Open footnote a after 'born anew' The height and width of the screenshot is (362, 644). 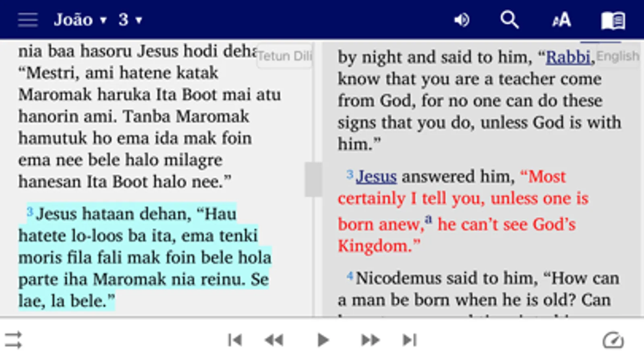point(428,220)
